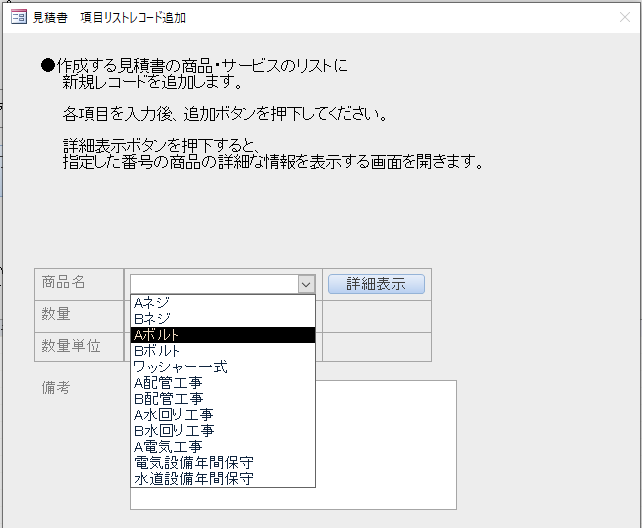642x528 pixels.
Task: Select A電気工事 from the product list
Action: click(x=222, y=447)
